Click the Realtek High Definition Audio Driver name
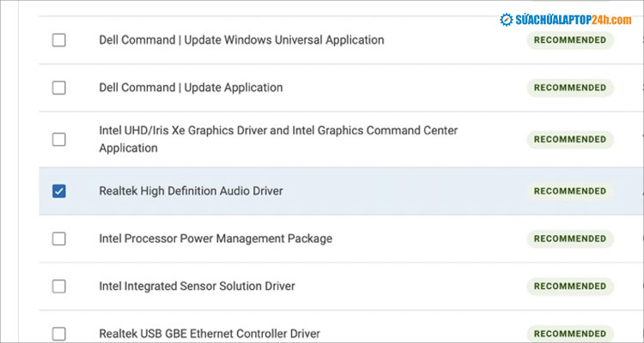 191,190
